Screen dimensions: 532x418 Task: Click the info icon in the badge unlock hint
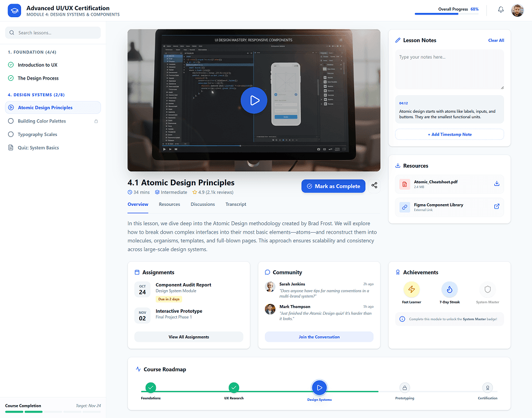402,319
